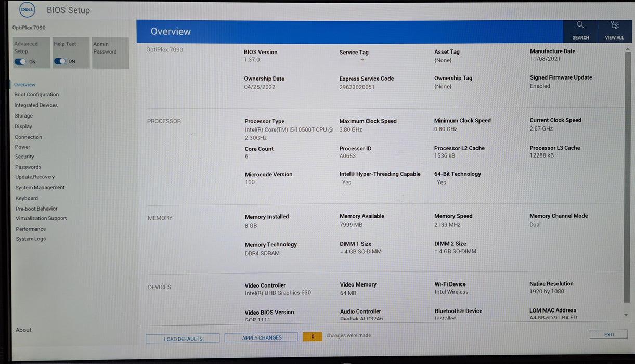Click the Apply Changes button

click(261, 337)
